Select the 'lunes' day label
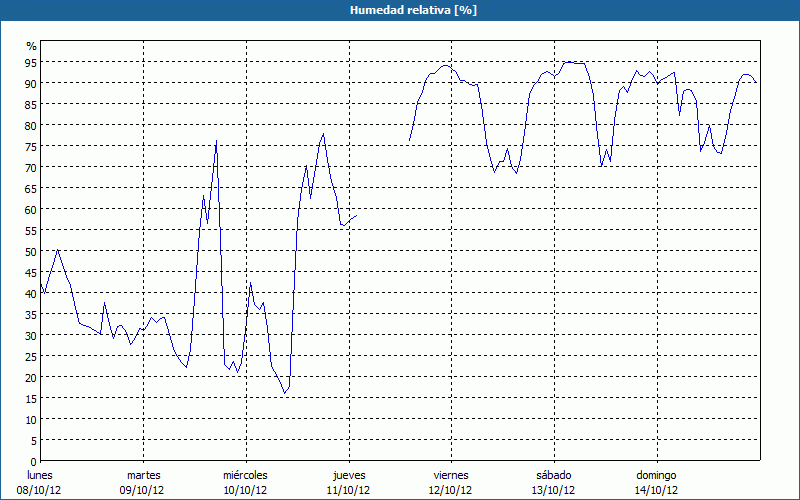The image size is (800, 500). tap(40, 475)
